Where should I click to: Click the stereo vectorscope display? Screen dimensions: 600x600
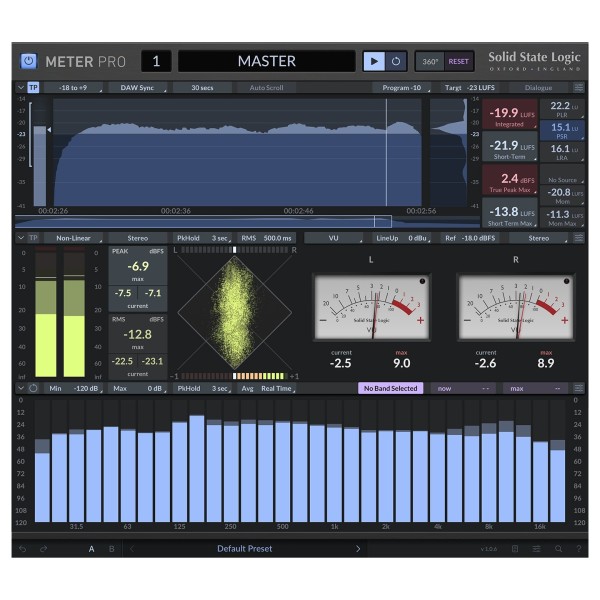(x=235, y=313)
